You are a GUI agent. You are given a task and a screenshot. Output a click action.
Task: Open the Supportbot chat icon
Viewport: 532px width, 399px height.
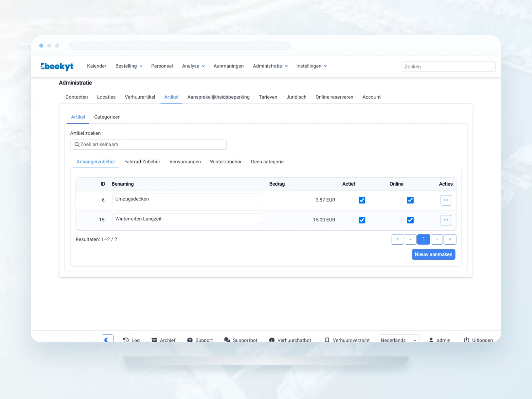tap(227, 340)
